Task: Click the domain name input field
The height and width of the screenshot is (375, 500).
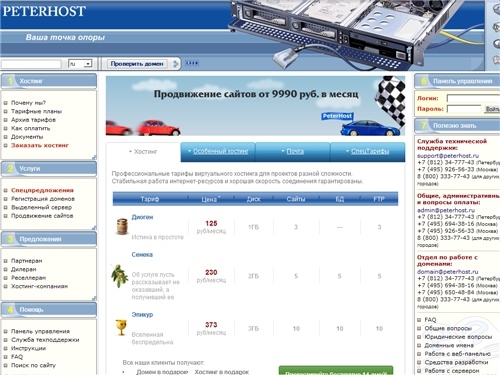Action: click(x=31, y=63)
